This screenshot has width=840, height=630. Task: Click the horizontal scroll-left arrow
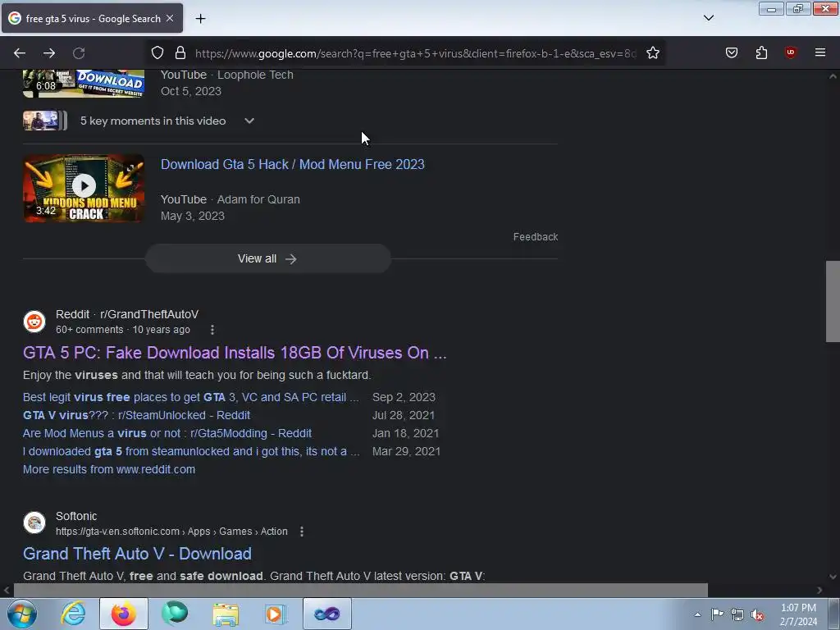pos(7,591)
